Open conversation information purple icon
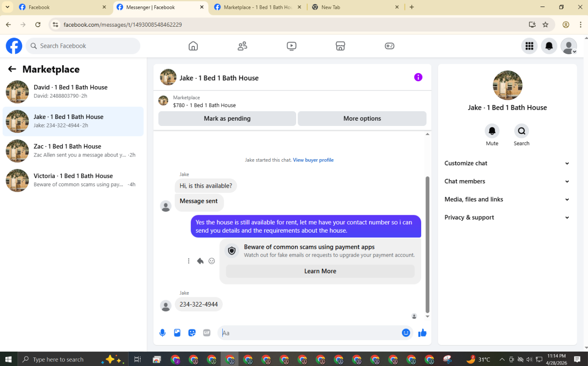Screen dimensions: 588x366 pyautogui.click(x=418, y=77)
